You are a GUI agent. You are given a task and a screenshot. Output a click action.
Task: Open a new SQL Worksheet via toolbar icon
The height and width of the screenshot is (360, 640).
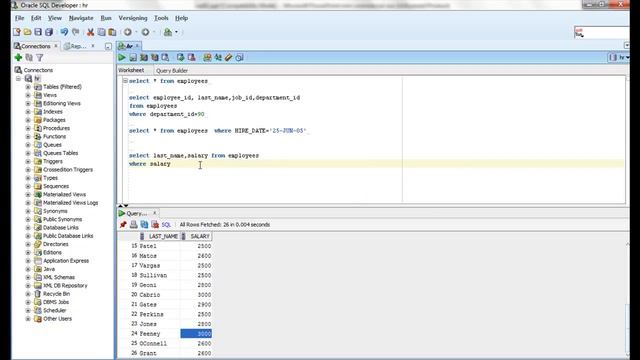coord(168,32)
